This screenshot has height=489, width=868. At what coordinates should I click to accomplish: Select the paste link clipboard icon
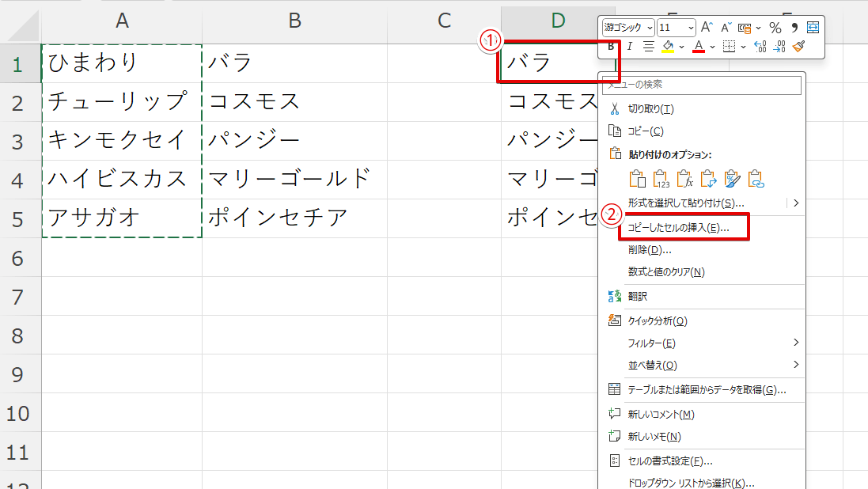(x=756, y=179)
